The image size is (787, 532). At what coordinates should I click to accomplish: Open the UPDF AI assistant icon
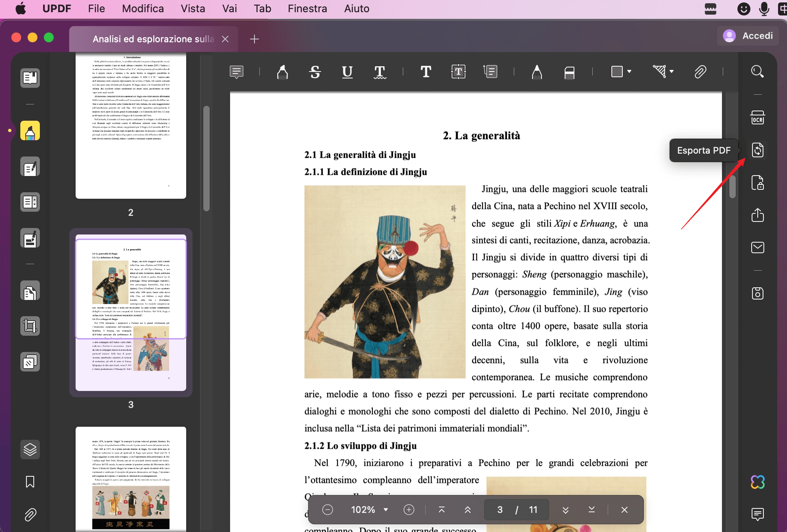[x=757, y=482]
